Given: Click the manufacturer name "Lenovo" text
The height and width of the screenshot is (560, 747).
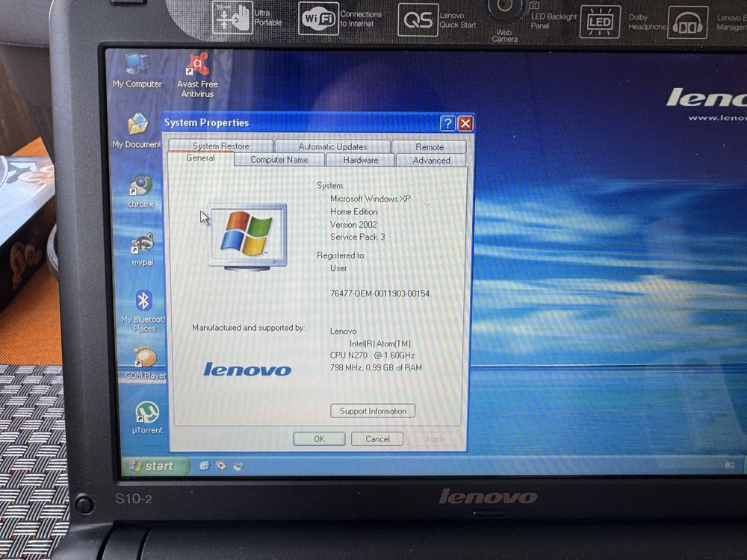Looking at the screenshot, I should (x=343, y=331).
